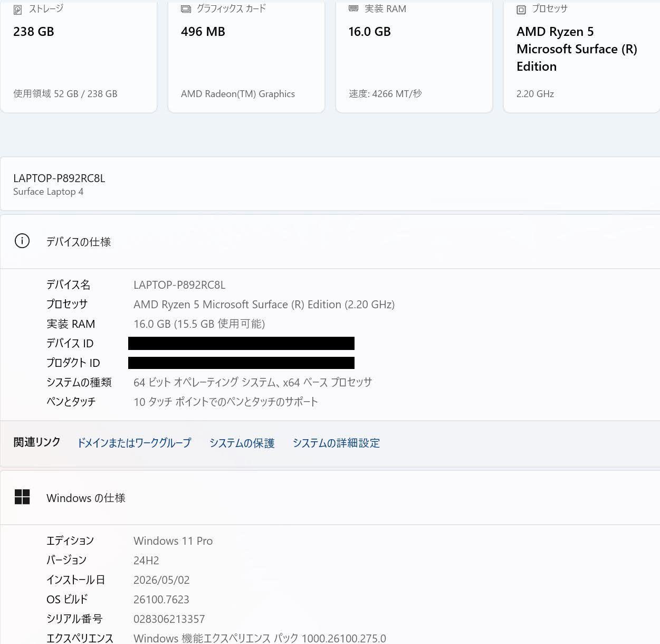Select the 16.0 GB (15.5 GB 使用可能) value
Screen dimensions: 660x644
pyautogui.click(x=199, y=324)
